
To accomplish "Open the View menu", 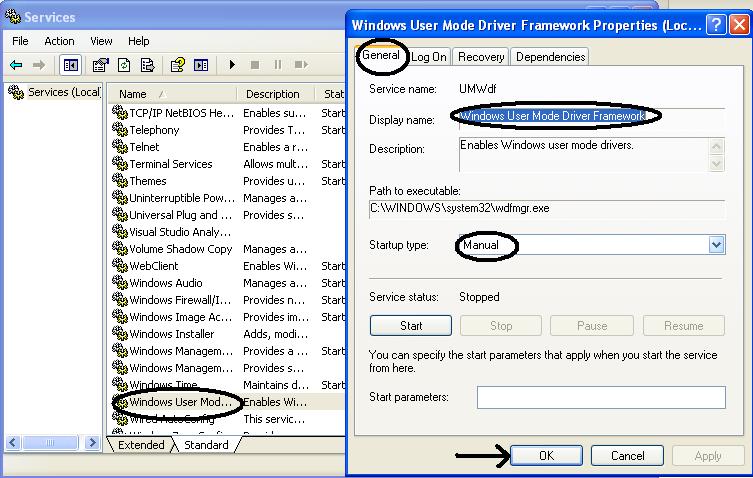I will point(101,41).
